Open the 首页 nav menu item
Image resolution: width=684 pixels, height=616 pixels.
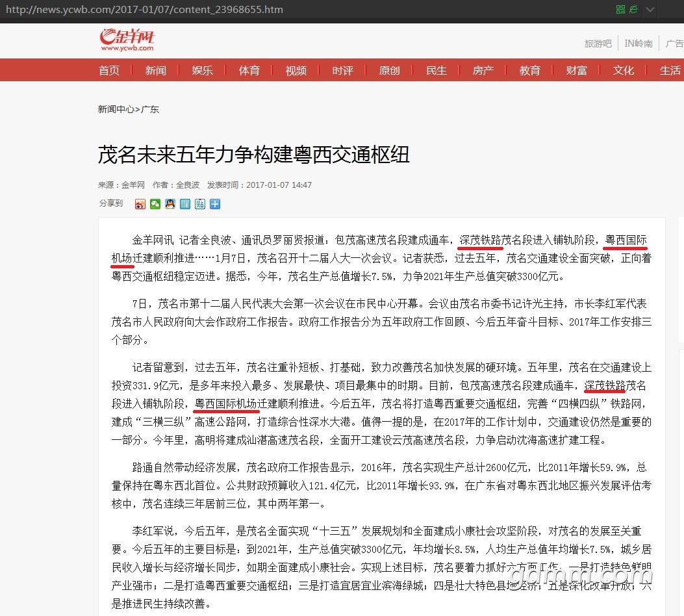(109, 70)
